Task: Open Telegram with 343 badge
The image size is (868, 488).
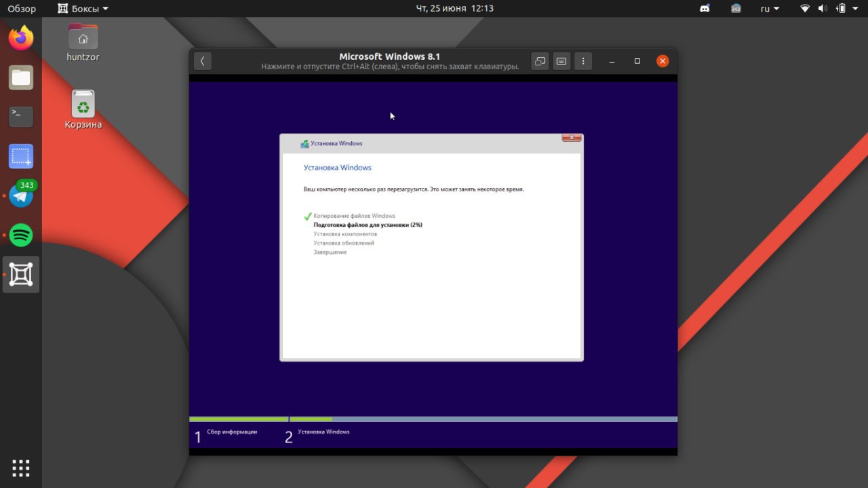Action: [x=21, y=196]
